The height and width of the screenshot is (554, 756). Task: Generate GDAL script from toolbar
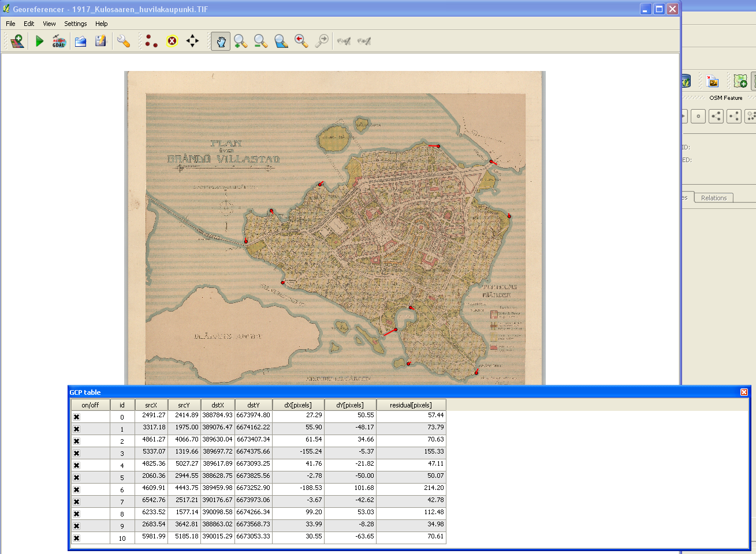click(59, 41)
